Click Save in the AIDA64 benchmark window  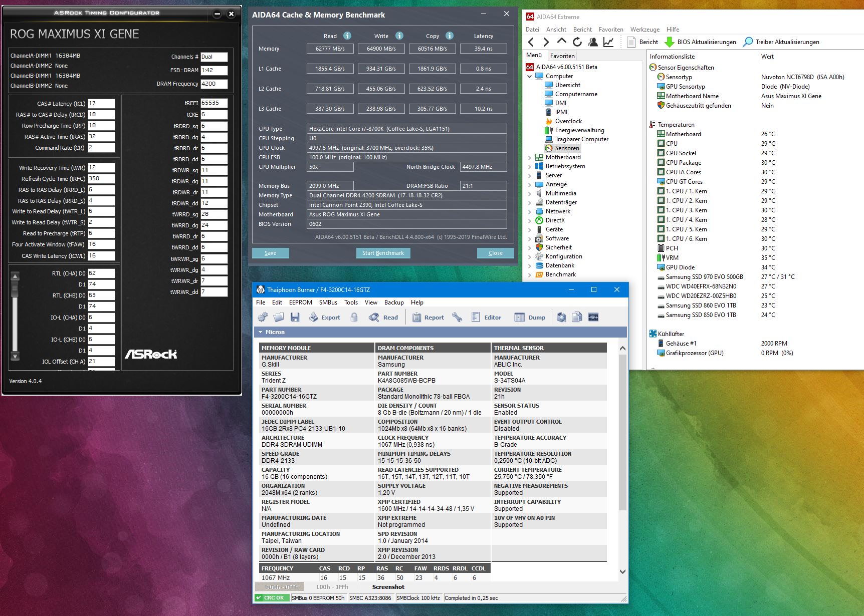click(x=270, y=253)
